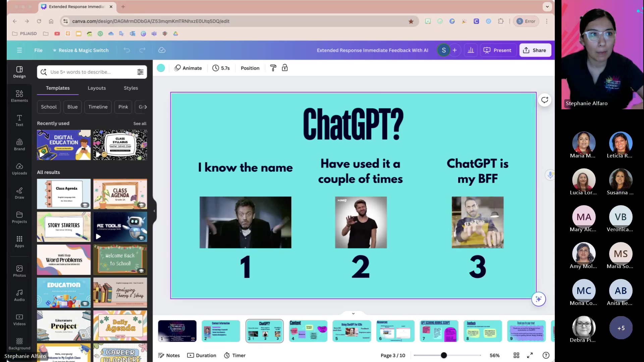Open search filter settings icon
The height and width of the screenshot is (362, 644).
[140, 72]
